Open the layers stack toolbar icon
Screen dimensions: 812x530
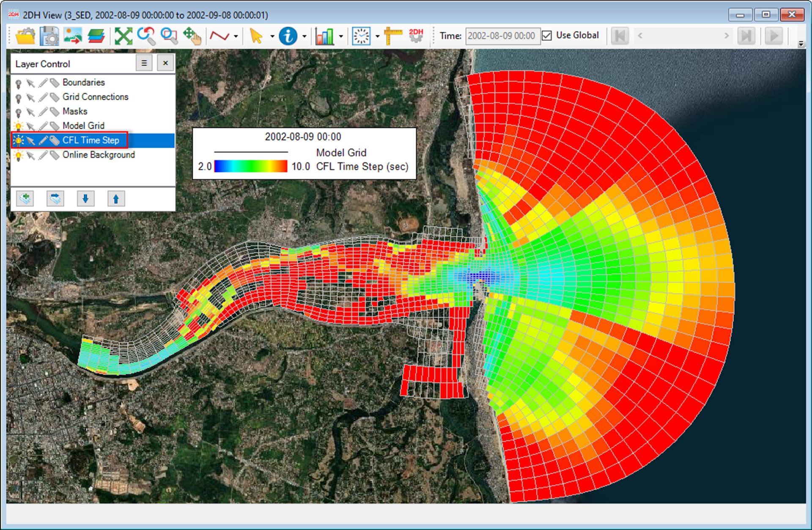(x=96, y=36)
